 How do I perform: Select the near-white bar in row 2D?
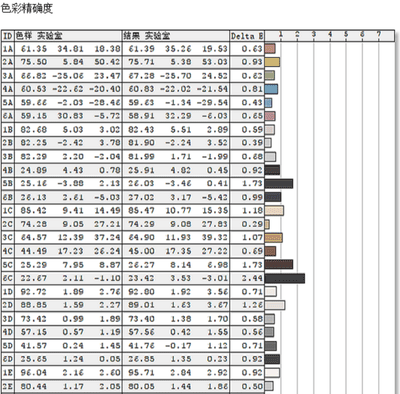pos(275,305)
